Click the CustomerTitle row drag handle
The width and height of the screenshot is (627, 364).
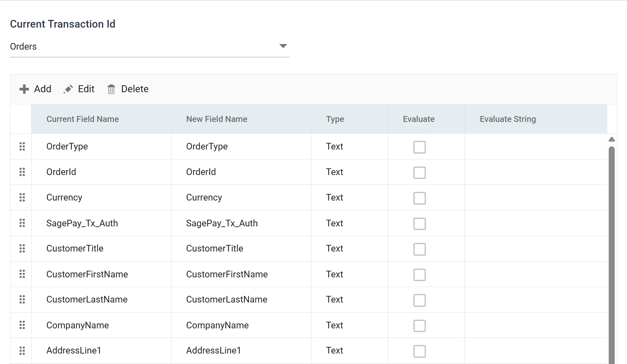click(x=22, y=248)
